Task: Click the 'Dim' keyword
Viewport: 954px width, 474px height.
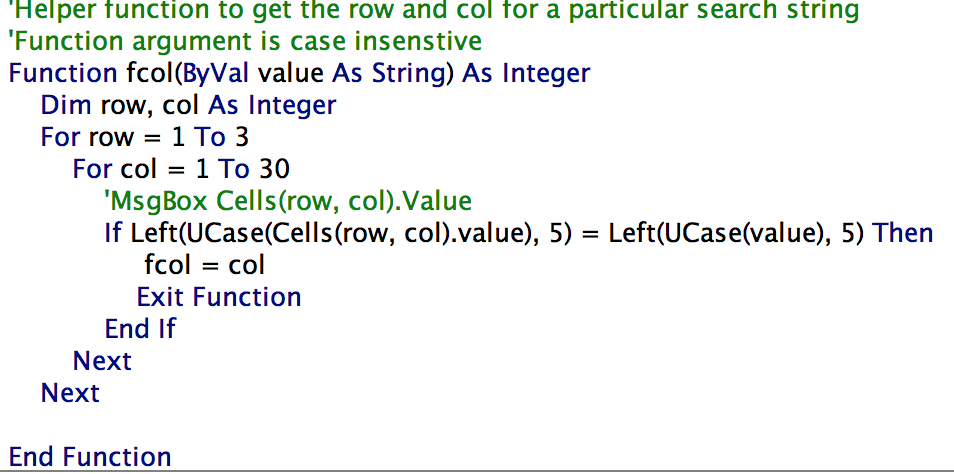Action: click(x=67, y=106)
